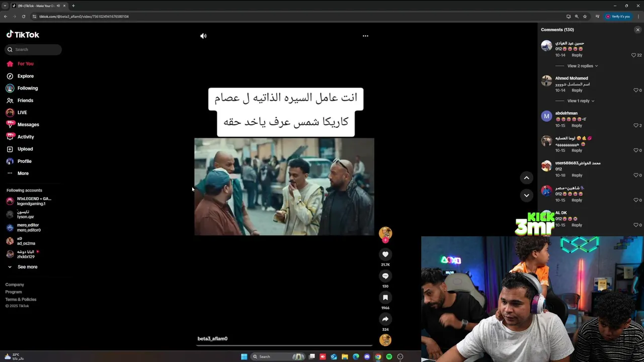Share the video with the arrow icon
Image resolution: width=644 pixels, height=362 pixels.
pos(385,319)
